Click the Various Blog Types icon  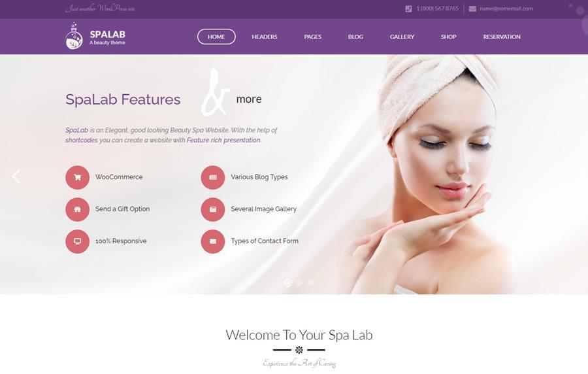[212, 177]
